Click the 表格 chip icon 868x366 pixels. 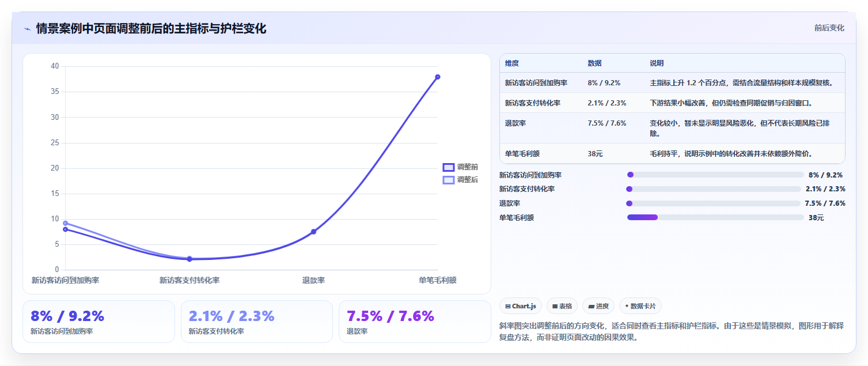(555, 307)
